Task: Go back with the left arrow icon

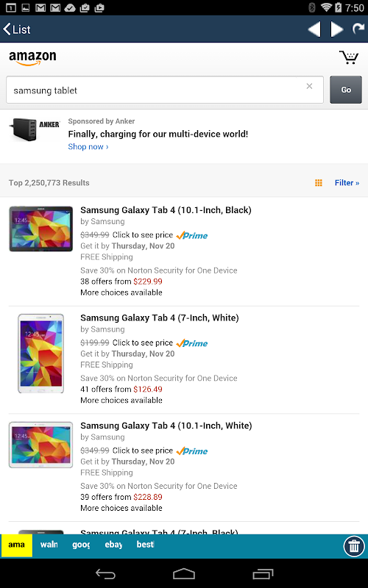Action: [314, 29]
